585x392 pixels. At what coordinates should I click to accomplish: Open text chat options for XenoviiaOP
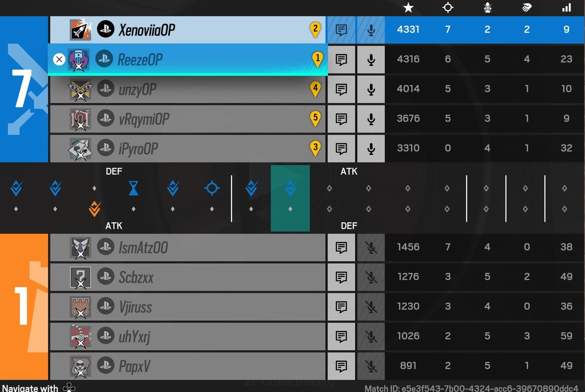(x=341, y=30)
